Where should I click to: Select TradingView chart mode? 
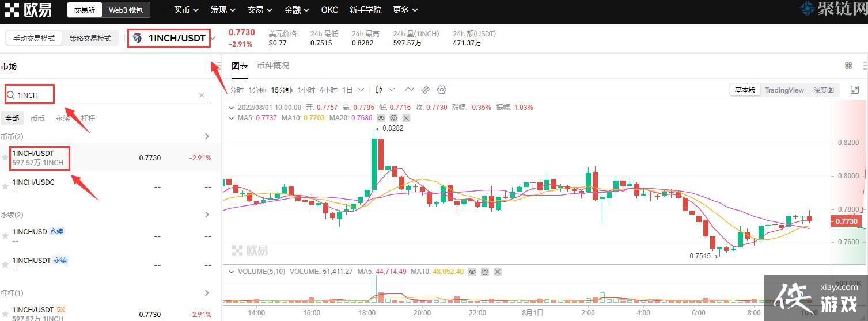784,90
